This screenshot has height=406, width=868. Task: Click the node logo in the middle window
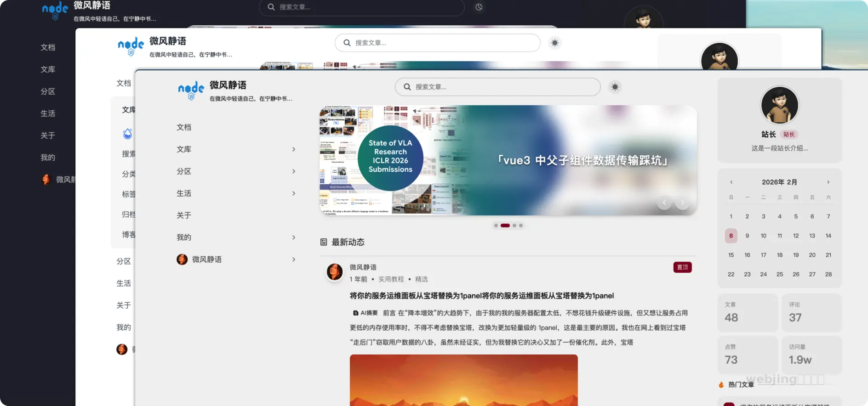click(x=131, y=46)
